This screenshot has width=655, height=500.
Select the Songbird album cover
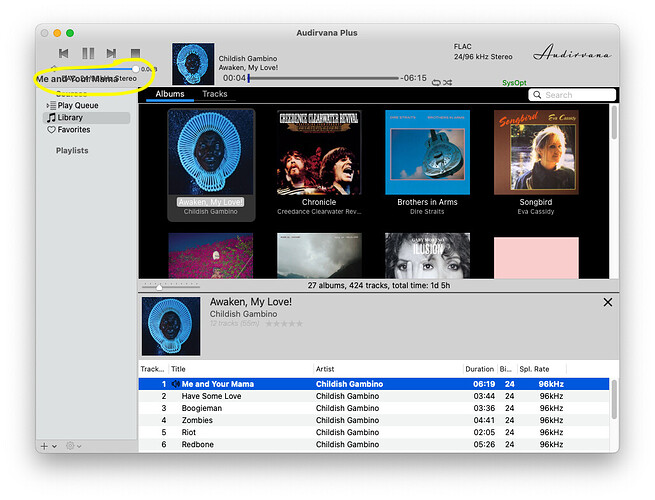(536, 152)
